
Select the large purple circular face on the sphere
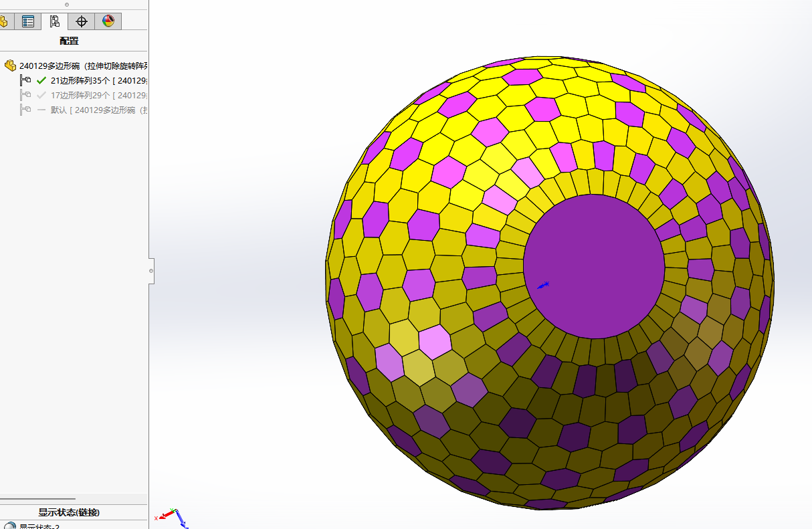click(594, 266)
